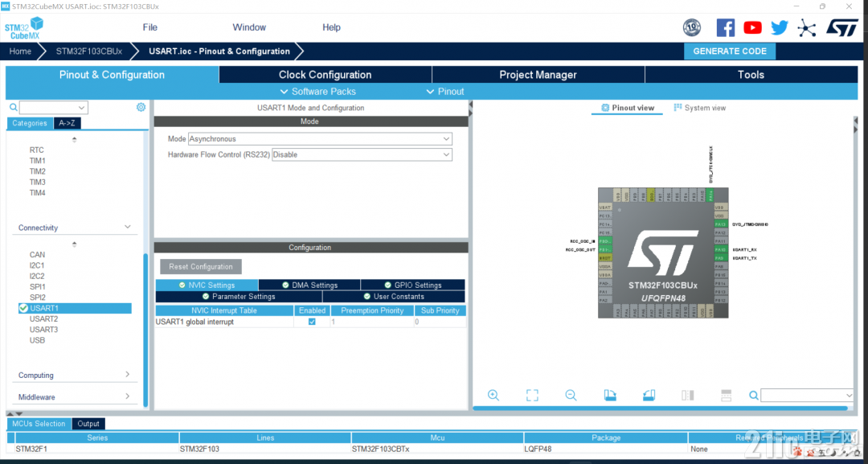868x464 pixels.
Task: Click the zoom in icon under pinout view
Action: click(493, 395)
